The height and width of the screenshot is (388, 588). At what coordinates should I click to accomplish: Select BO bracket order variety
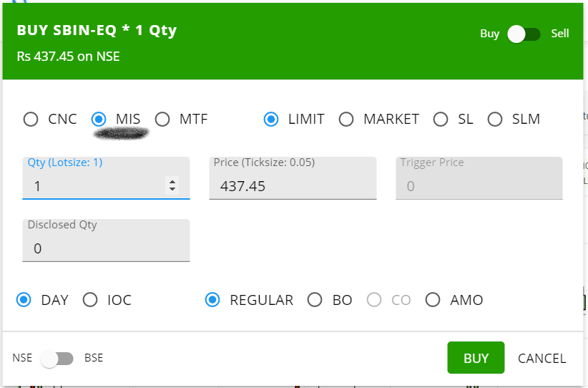pyautogui.click(x=315, y=300)
